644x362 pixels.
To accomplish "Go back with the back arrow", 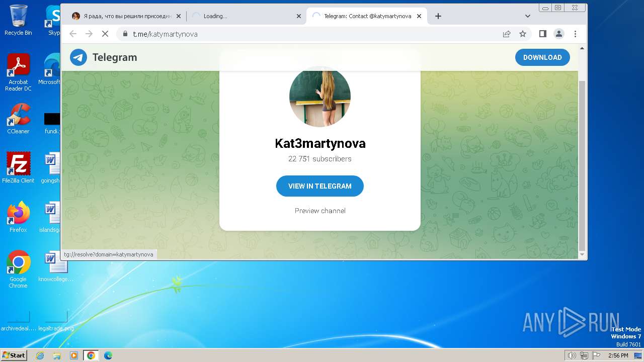I will (x=73, y=34).
